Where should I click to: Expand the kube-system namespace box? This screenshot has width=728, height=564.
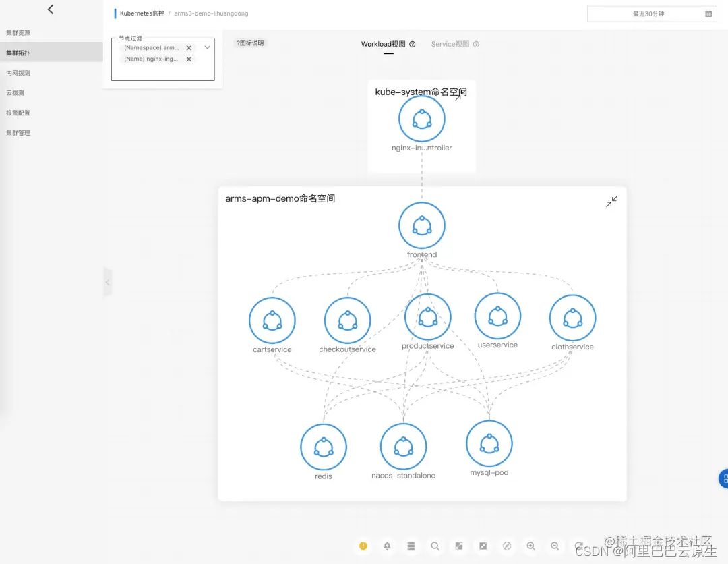(459, 96)
